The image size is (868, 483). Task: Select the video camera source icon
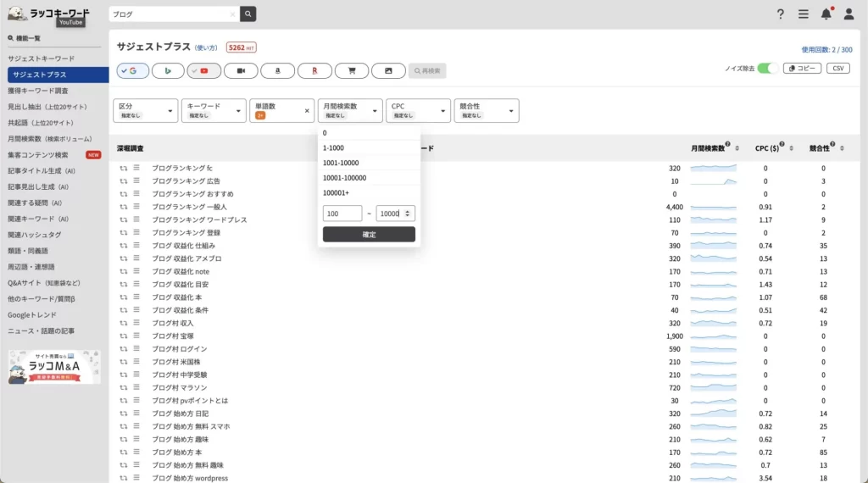[x=241, y=71]
